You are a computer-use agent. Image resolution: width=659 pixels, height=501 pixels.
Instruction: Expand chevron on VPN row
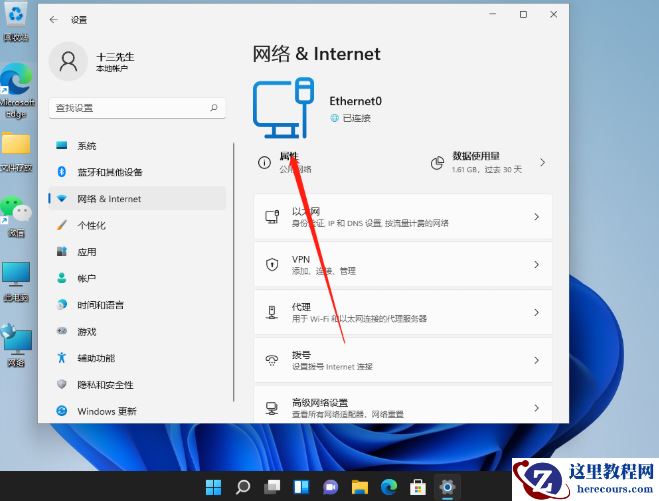click(536, 264)
